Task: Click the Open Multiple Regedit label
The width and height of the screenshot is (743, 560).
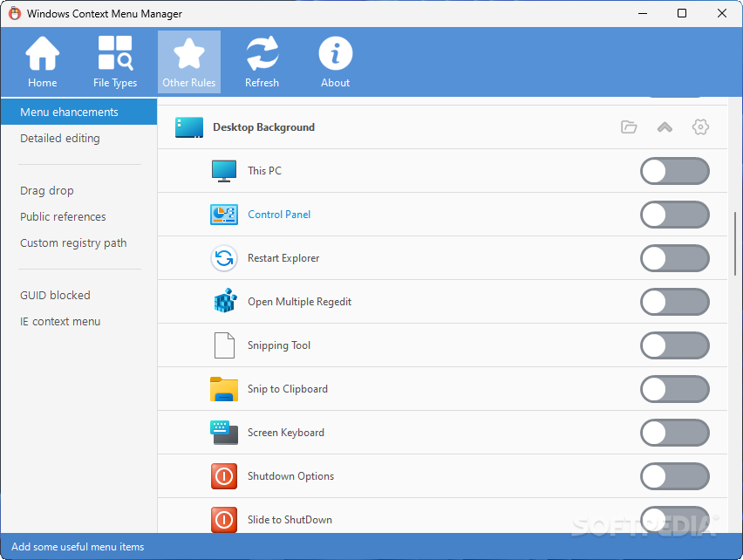Action: click(299, 302)
